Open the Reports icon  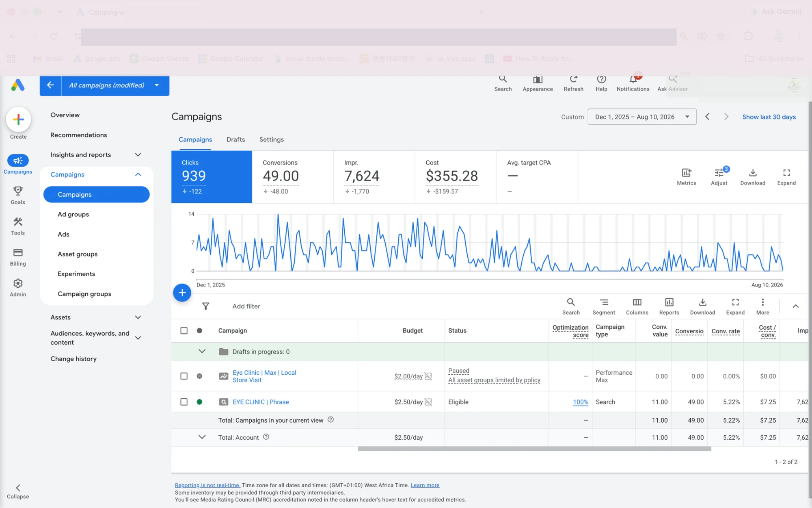pyautogui.click(x=669, y=302)
